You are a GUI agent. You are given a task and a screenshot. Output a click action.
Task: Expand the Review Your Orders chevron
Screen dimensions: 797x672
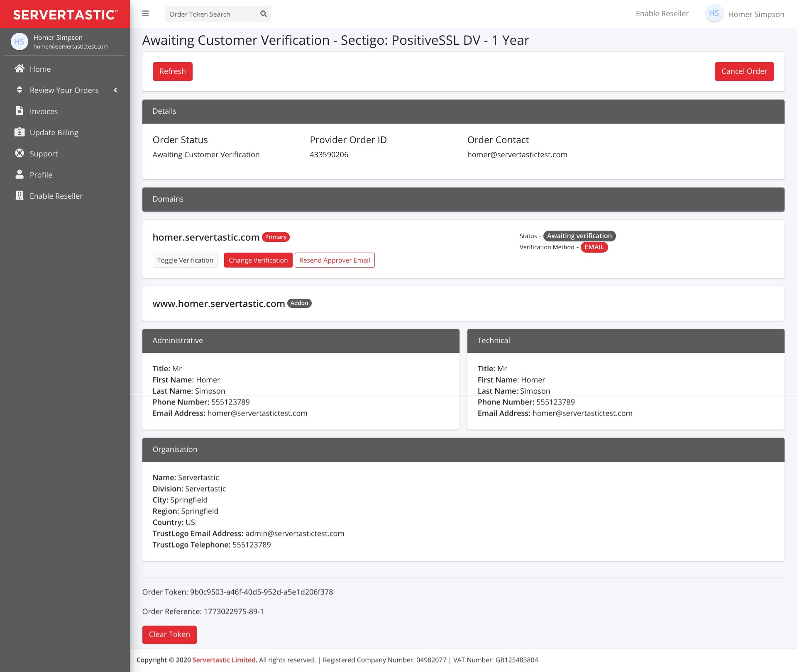[115, 90]
